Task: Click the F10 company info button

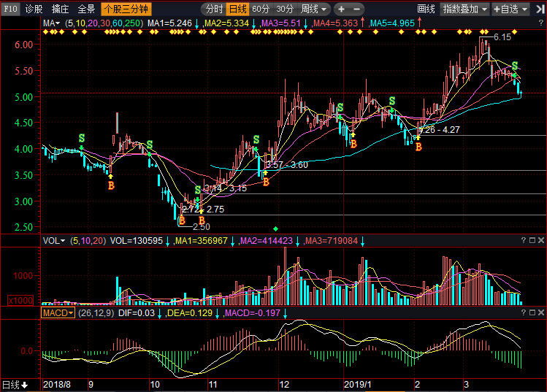Action: click(x=9, y=9)
